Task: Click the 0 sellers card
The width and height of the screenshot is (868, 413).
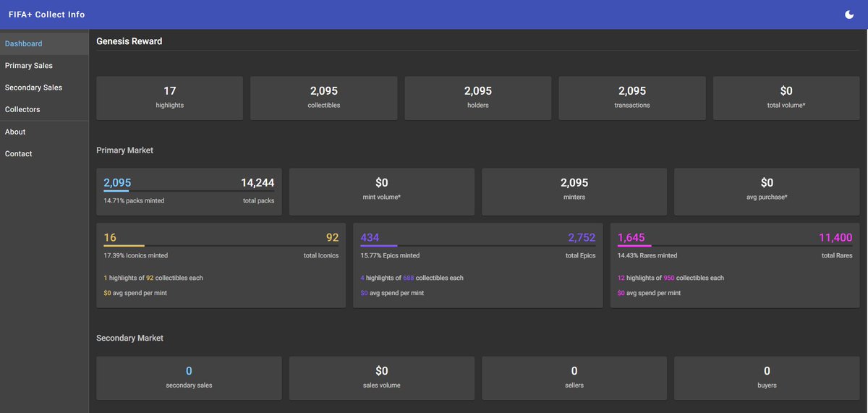Action: click(574, 378)
